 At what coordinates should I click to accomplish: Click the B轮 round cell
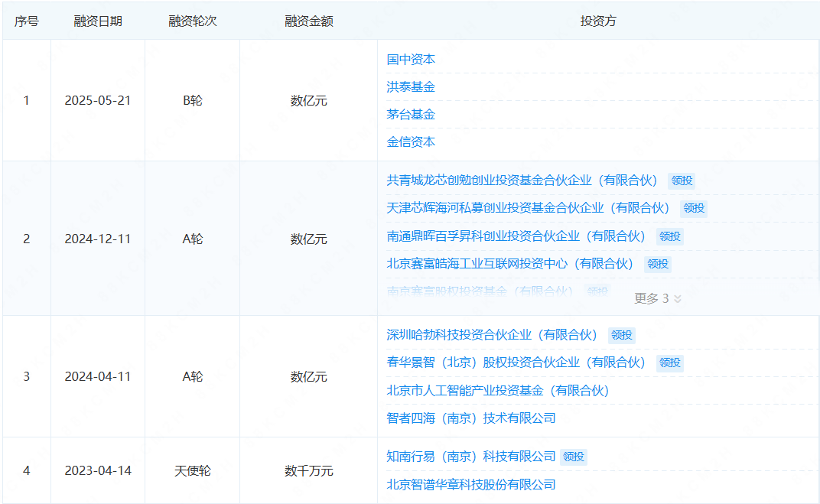point(193,100)
